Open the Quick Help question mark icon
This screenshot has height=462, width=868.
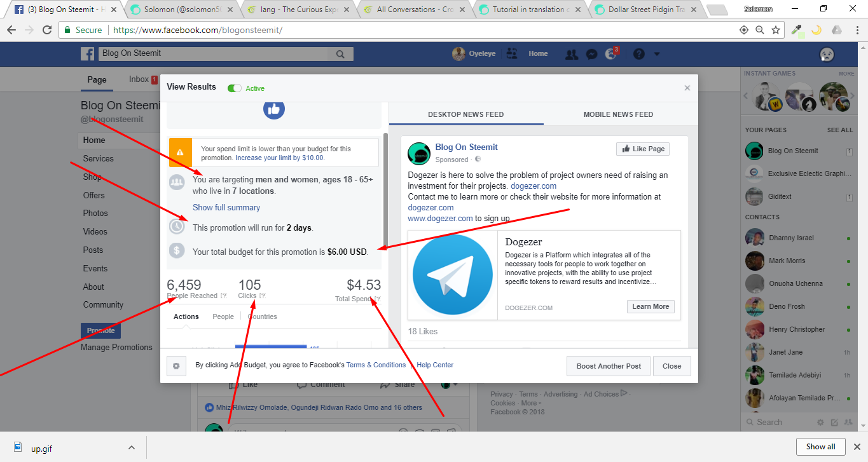tap(639, 54)
